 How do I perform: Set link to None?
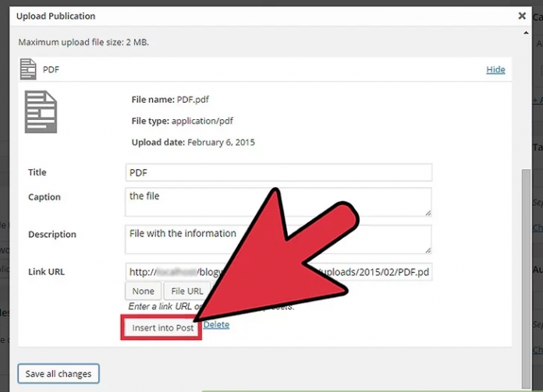[x=143, y=291]
